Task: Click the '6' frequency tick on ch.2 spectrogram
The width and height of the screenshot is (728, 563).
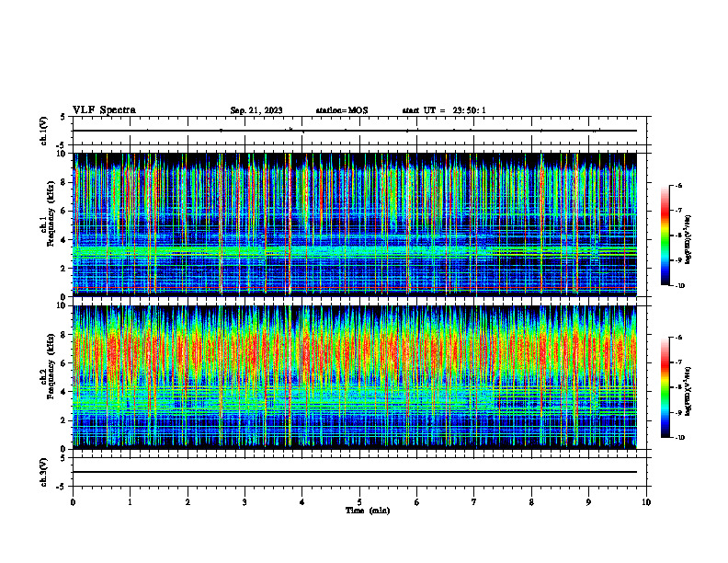Action: (x=63, y=363)
